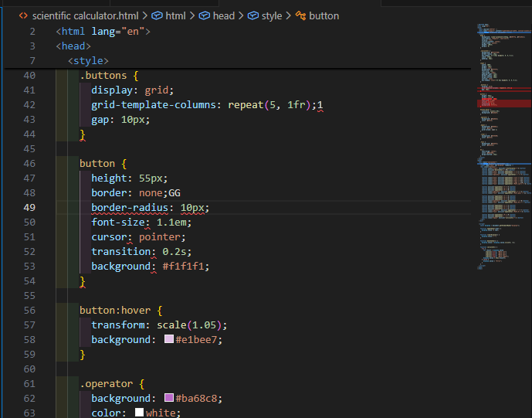This screenshot has height=418, width=532.
Task: Expand the "style" breadcrumb segment
Action: point(271,15)
